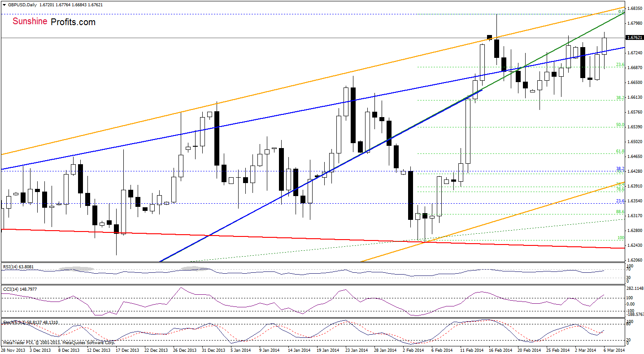Click the 16 Feb 2014 date label
The height and width of the screenshot is (354, 644).
[501, 350]
